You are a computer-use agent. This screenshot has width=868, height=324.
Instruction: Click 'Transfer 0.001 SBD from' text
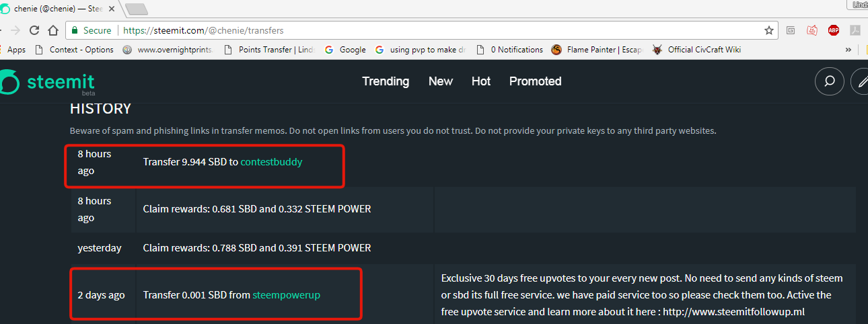(x=196, y=295)
